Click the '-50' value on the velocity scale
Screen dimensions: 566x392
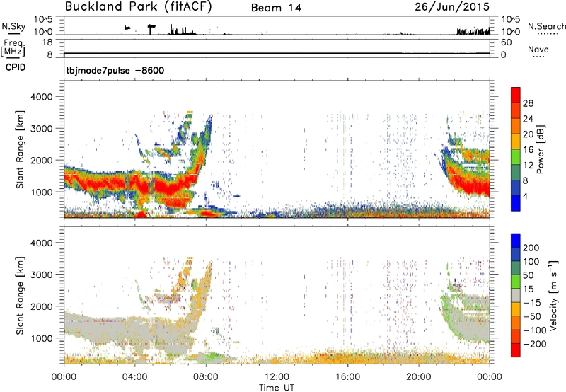point(531,316)
